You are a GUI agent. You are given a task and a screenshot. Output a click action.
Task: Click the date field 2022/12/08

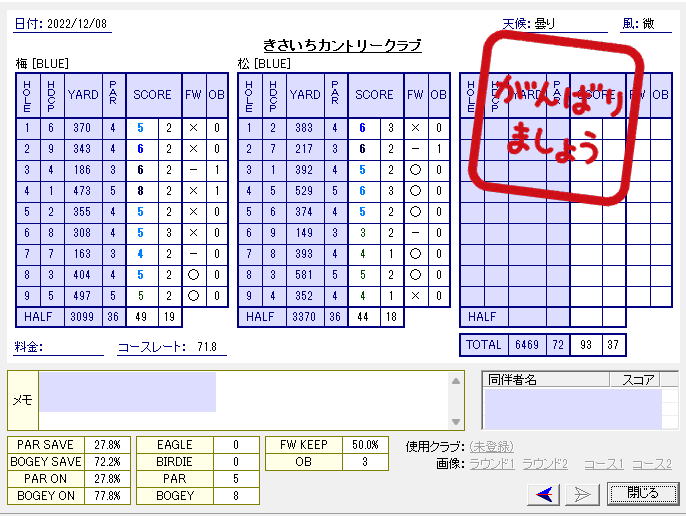[77, 24]
